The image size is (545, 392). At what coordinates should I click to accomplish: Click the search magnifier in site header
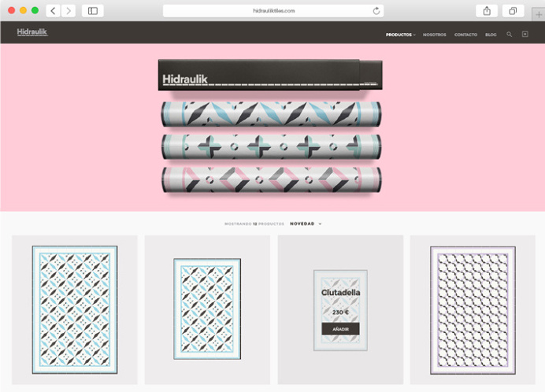(509, 35)
